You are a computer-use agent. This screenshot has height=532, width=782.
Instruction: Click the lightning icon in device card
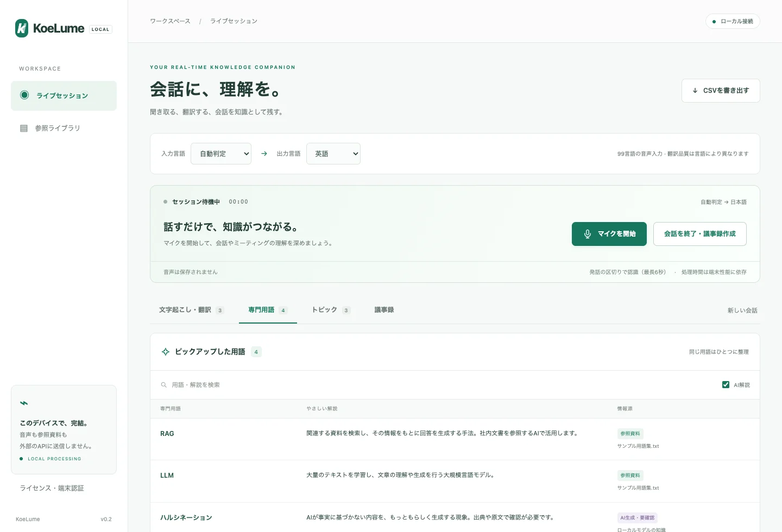coord(24,403)
